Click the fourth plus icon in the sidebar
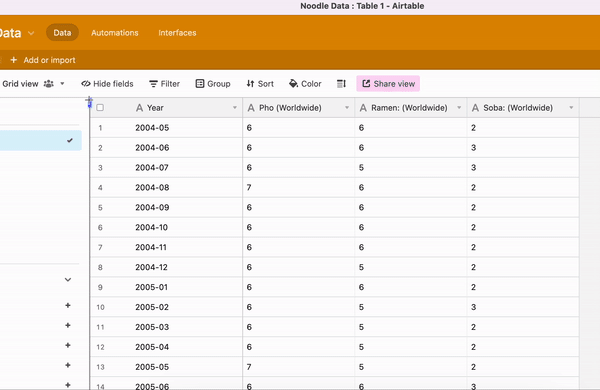 [68, 365]
